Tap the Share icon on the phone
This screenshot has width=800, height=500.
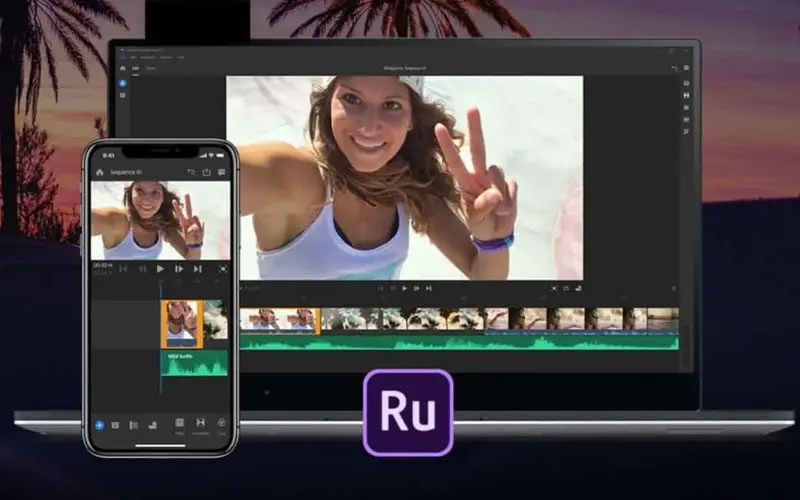pyautogui.click(x=206, y=172)
